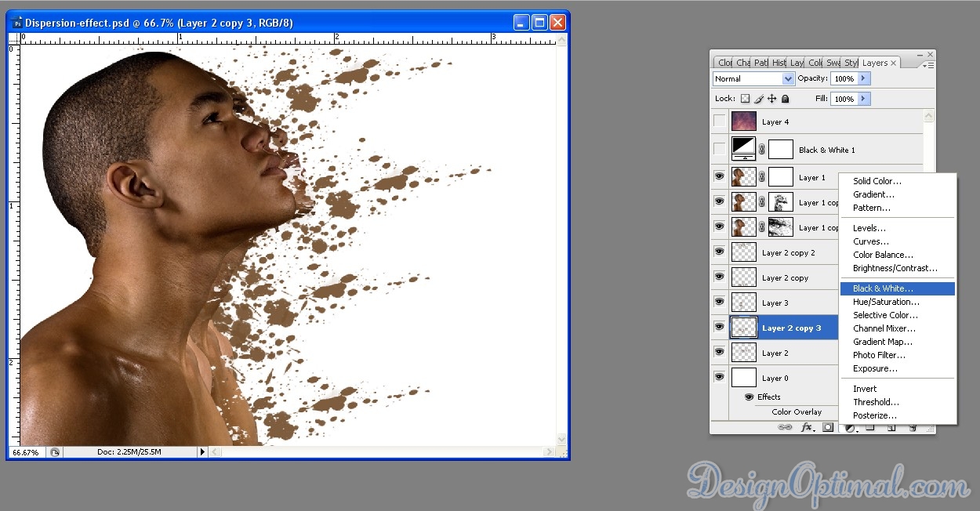The height and width of the screenshot is (511, 980).
Task: Click the chain link icon on Layer 1
Action: (x=762, y=177)
